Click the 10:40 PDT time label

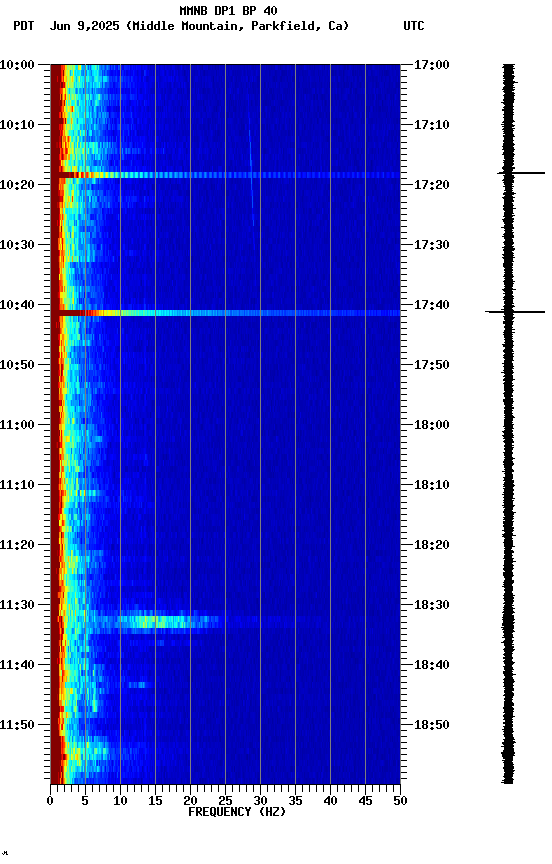click(x=17, y=305)
